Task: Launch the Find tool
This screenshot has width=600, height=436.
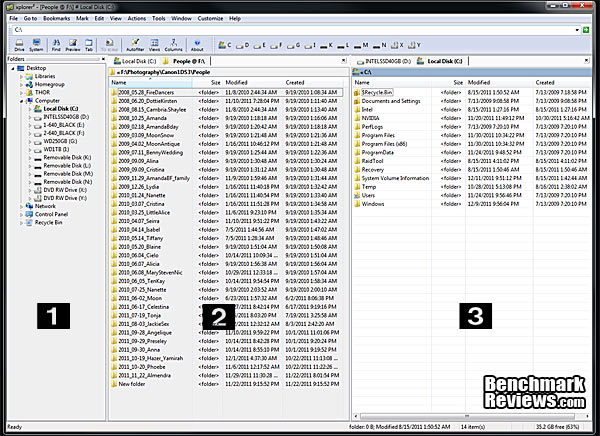Action: coord(56,45)
